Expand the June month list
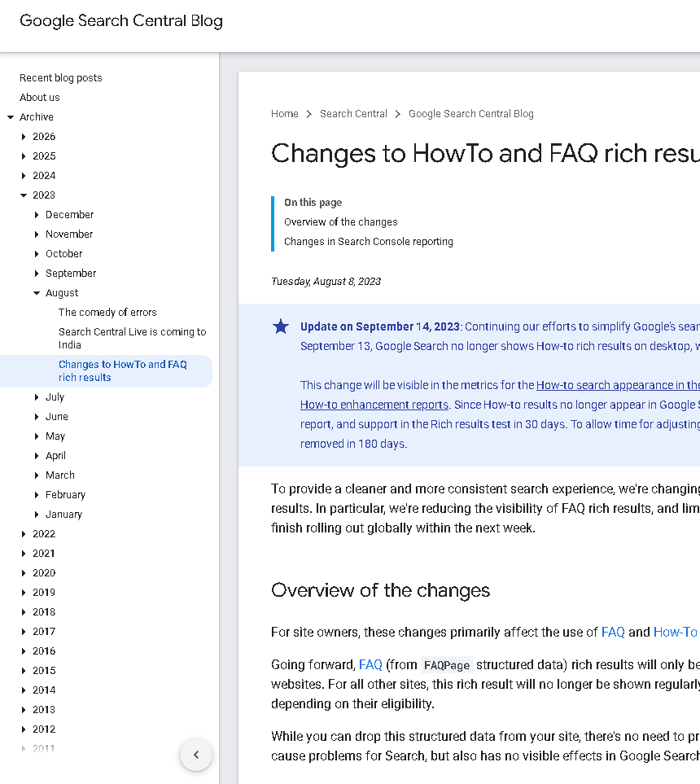Viewport: 700px width, 784px height. (37, 417)
